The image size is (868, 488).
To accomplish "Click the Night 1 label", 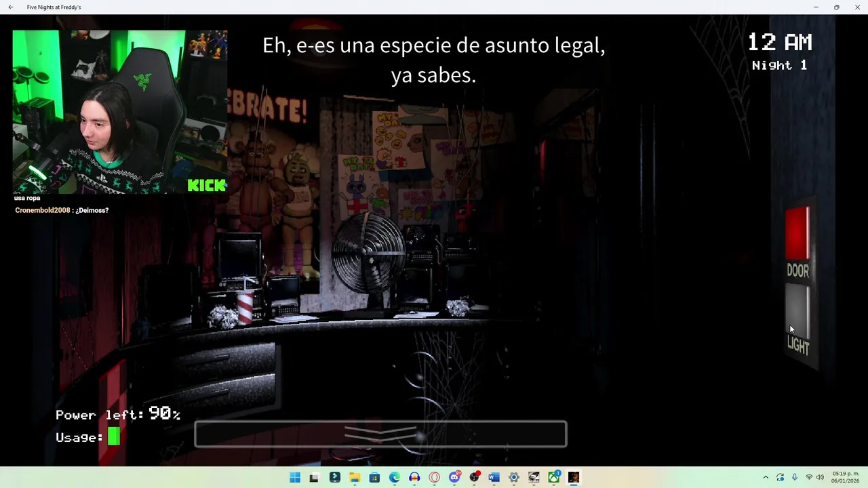I will point(779,65).
